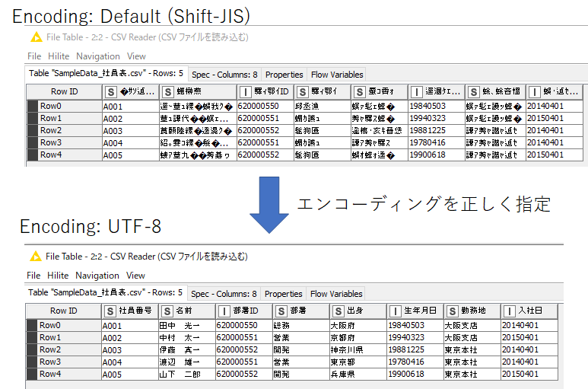Switch to Properties tab in the upper window
The width and height of the screenshot is (588, 389).
(x=284, y=75)
